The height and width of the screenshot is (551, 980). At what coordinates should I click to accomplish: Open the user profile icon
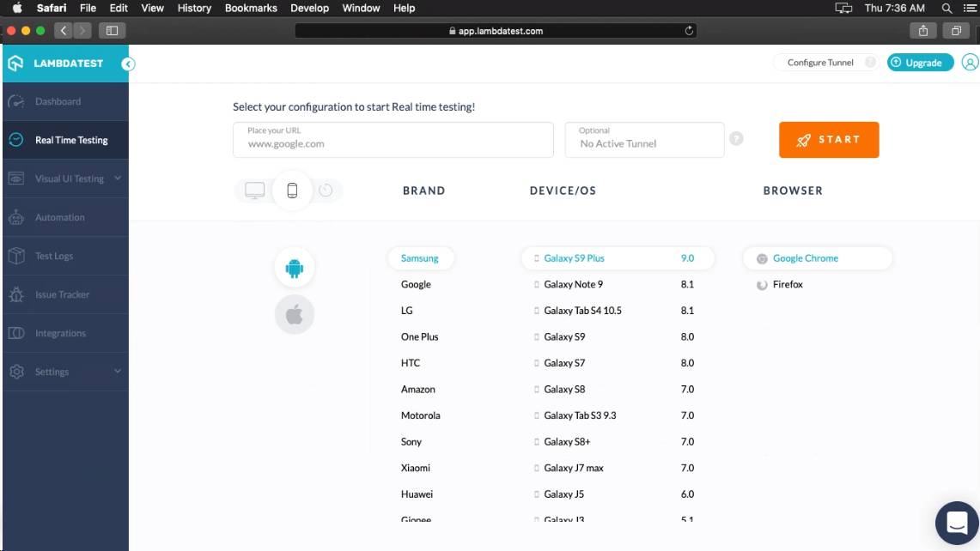coord(970,63)
